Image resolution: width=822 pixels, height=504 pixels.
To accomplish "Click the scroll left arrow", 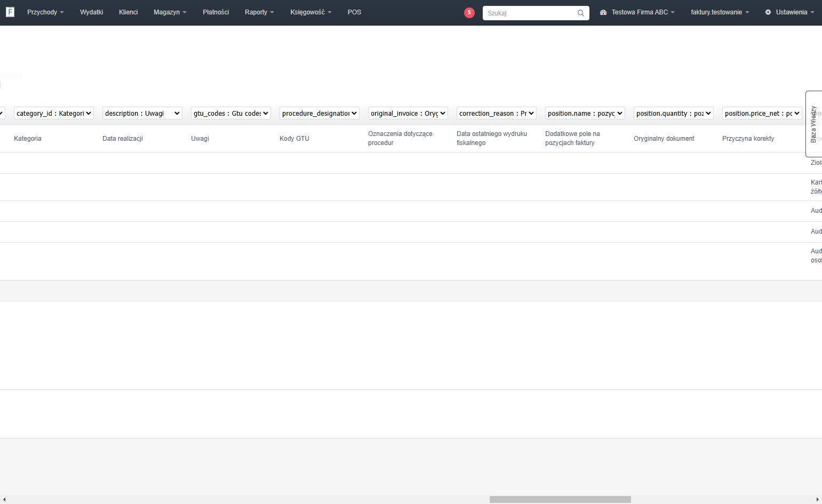I will pyautogui.click(x=4, y=500).
